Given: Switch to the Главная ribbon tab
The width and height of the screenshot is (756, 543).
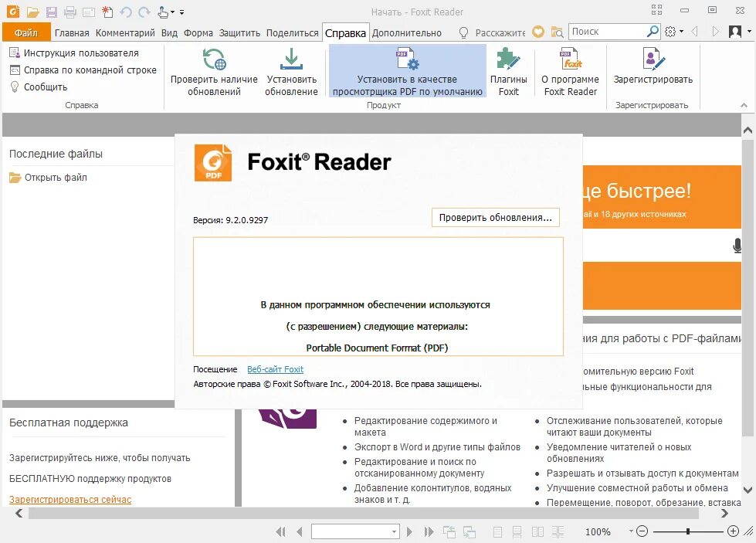Looking at the screenshot, I should point(73,32).
